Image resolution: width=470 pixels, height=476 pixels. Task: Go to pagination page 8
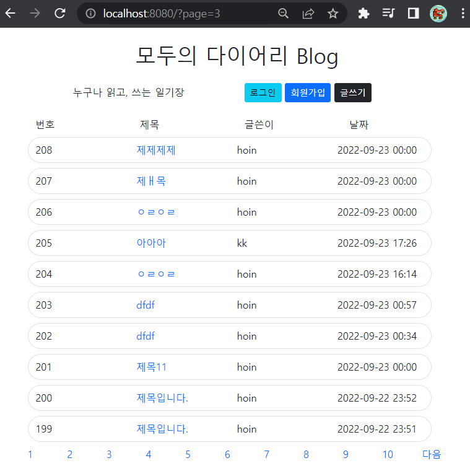[307, 454]
